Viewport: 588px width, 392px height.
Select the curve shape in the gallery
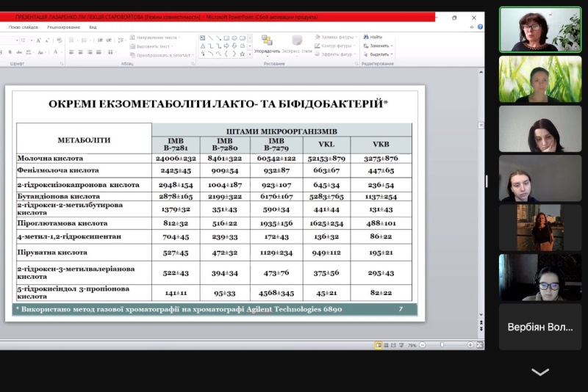click(x=218, y=54)
